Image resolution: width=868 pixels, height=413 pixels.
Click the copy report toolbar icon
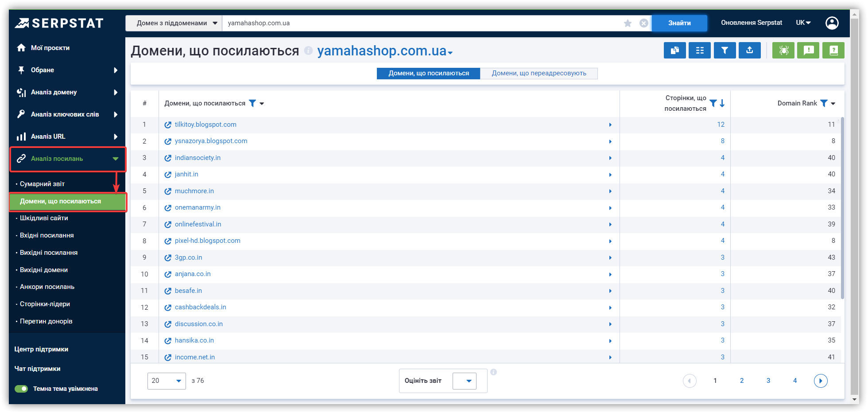tap(674, 51)
